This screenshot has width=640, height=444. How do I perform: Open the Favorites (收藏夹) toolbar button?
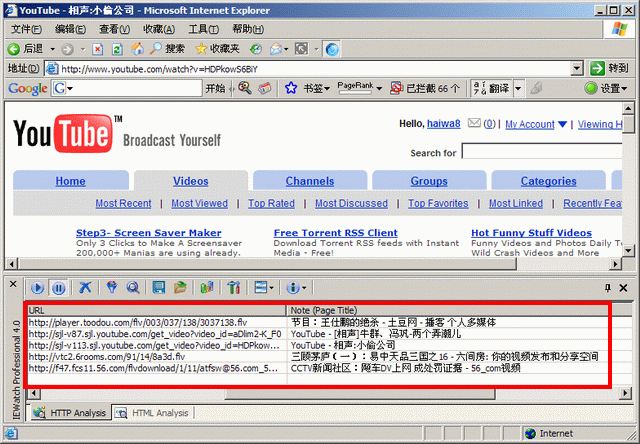point(218,49)
